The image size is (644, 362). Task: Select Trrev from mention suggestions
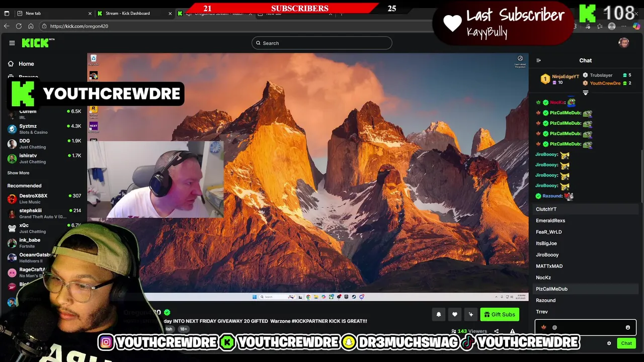(x=586, y=312)
